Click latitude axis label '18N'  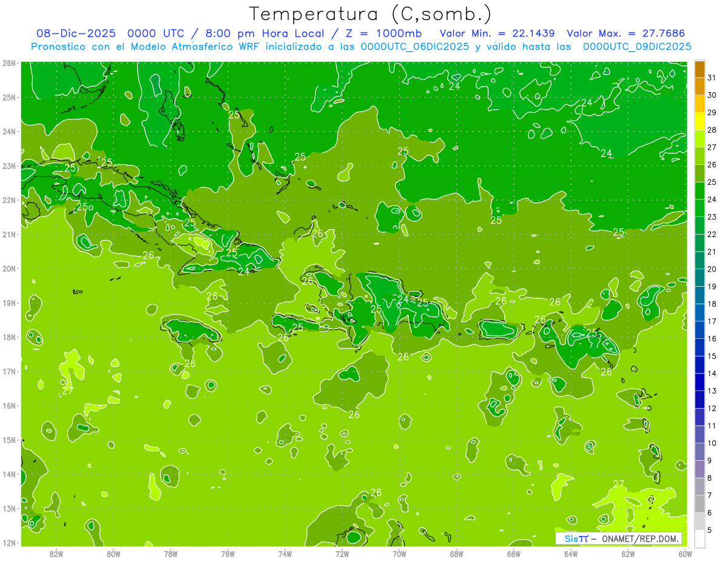point(9,337)
